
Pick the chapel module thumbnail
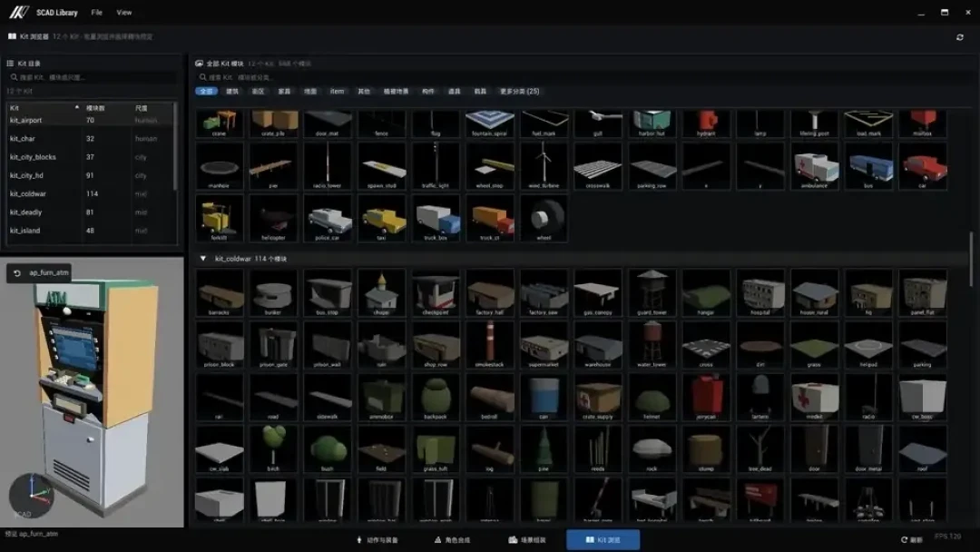382,292
